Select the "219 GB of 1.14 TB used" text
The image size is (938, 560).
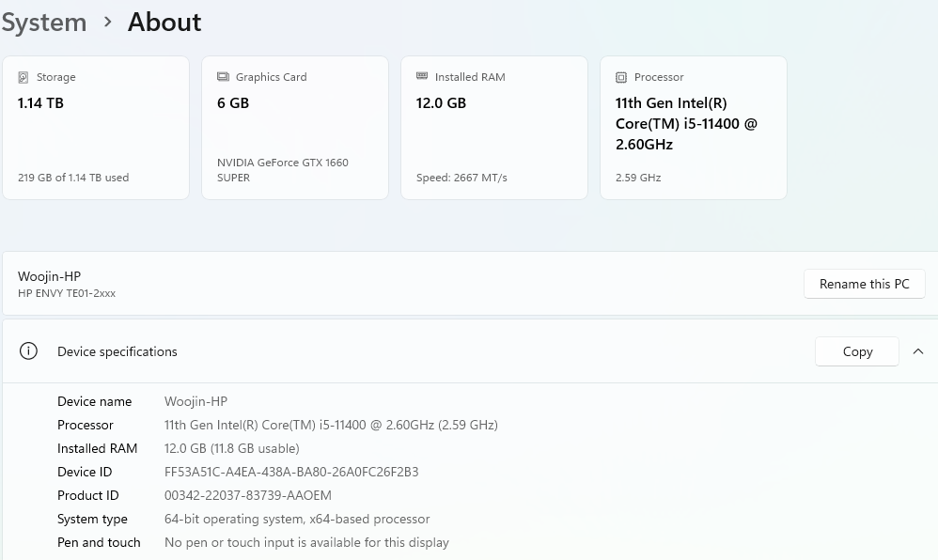point(73,178)
